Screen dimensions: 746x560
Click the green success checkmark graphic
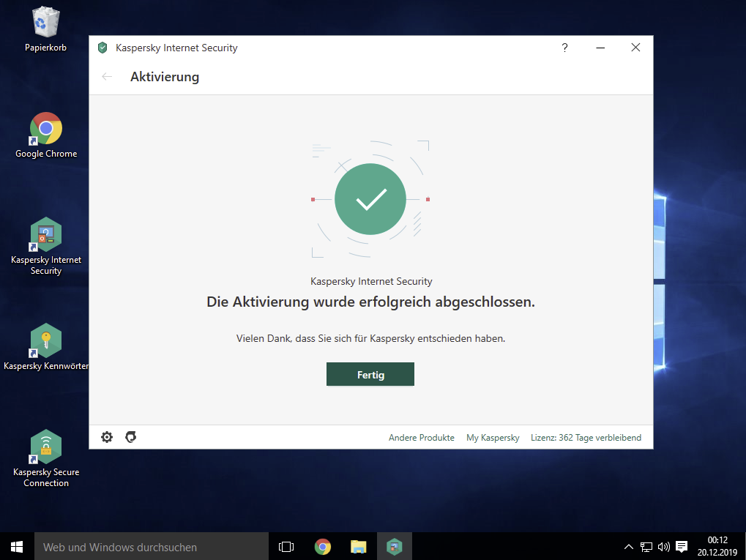pyautogui.click(x=370, y=199)
